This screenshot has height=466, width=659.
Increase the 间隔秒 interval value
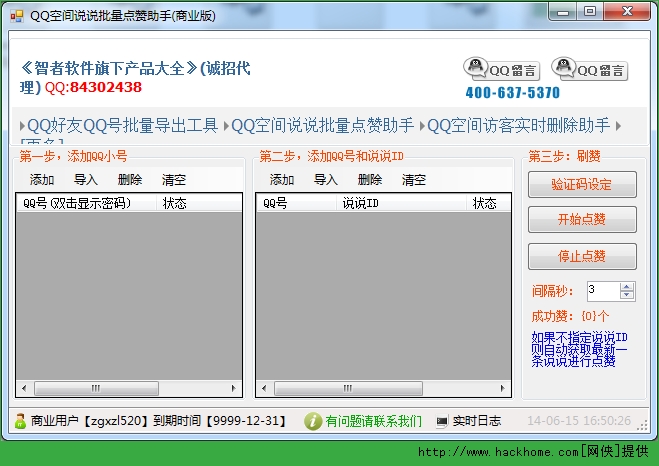627,286
